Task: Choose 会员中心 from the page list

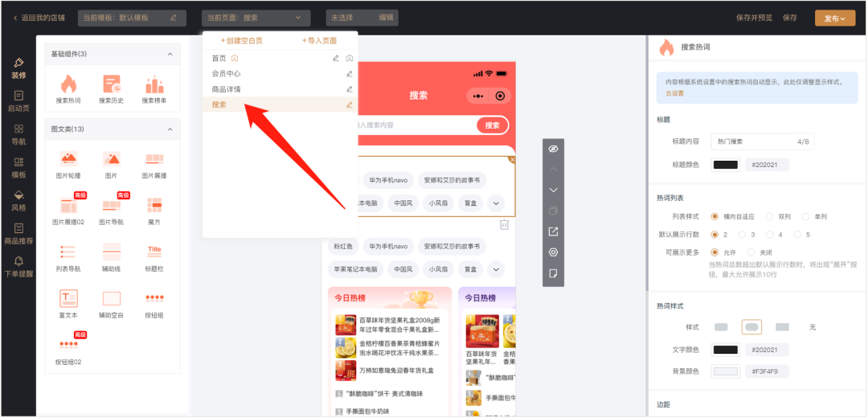Action: click(226, 73)
